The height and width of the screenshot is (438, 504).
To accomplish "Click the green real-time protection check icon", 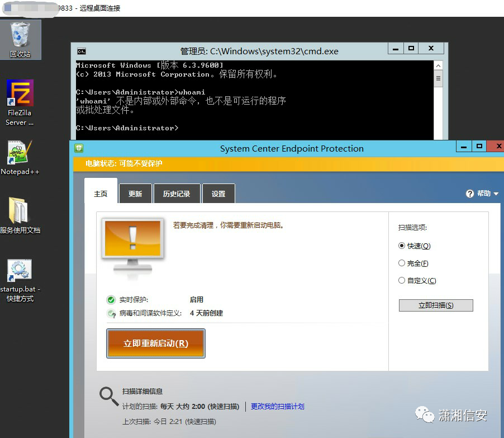I will coord(111,300).
